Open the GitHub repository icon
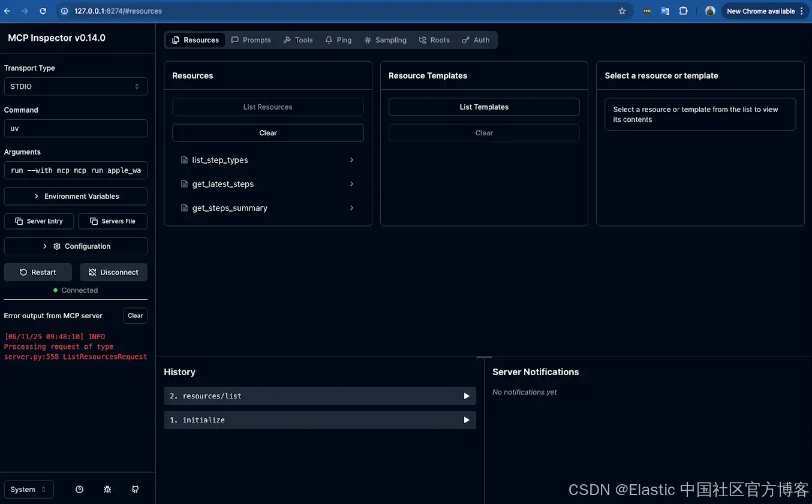The width and height of the screenshot is (812, 504). click(136, 489)
